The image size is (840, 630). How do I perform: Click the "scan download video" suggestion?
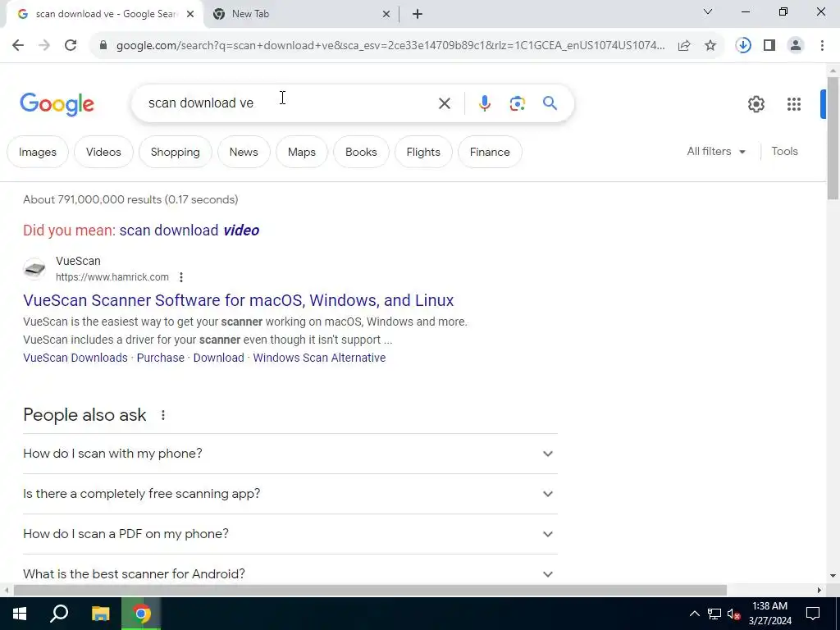point(189,231)
